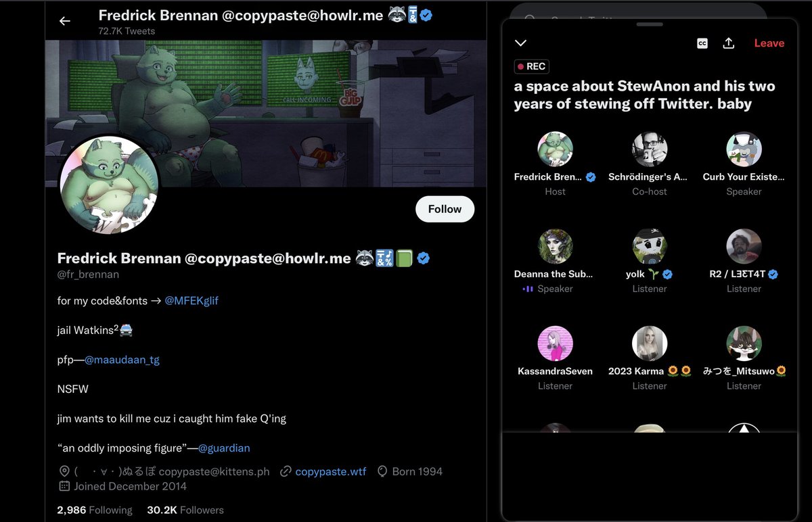View the 2,986 Following list

point(95,510)
